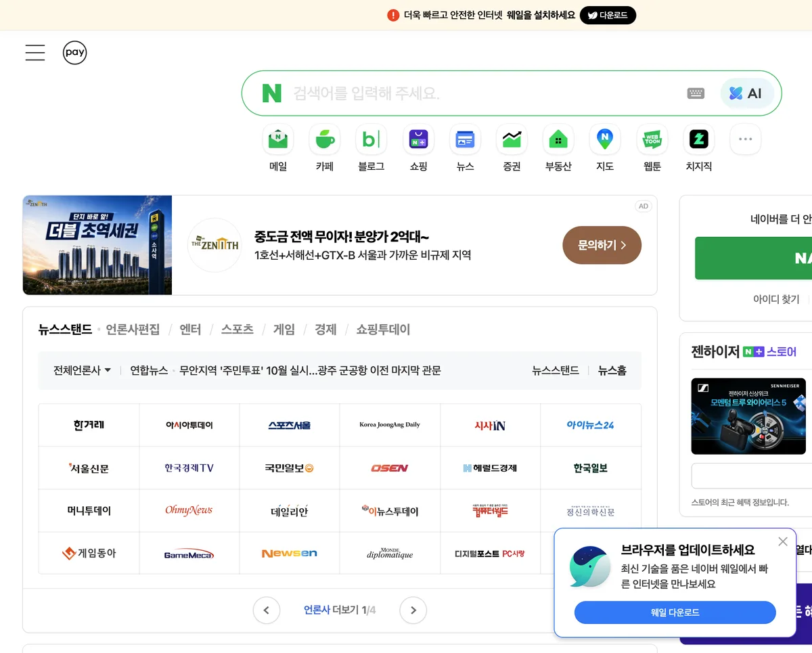Image resolution: width=812 pixels, height=653 pixels.
Task: Click the 다운로드 button in top banner
Action: [608, 15]
